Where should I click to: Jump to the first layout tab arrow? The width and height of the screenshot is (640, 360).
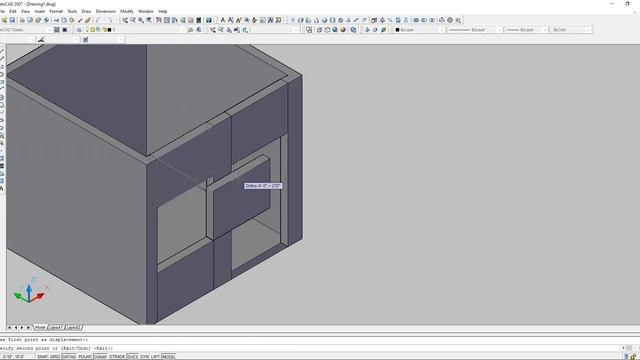[x=9, y=327]
